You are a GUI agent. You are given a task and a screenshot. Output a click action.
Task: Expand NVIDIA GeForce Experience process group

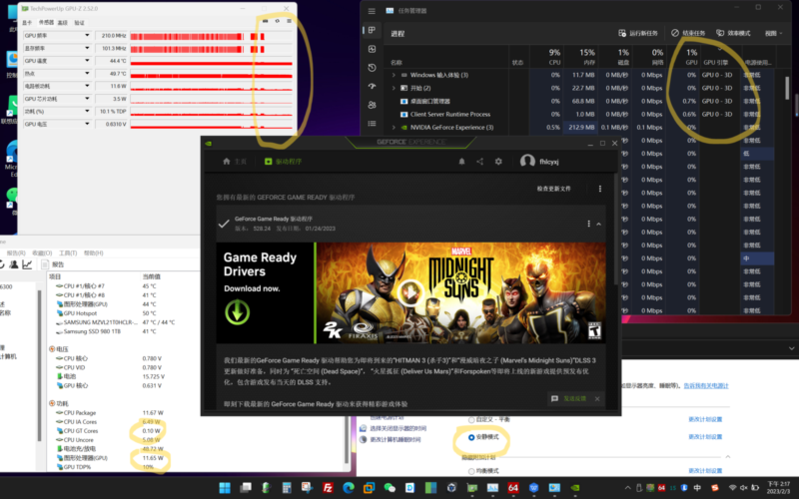(x=395, y=127)
